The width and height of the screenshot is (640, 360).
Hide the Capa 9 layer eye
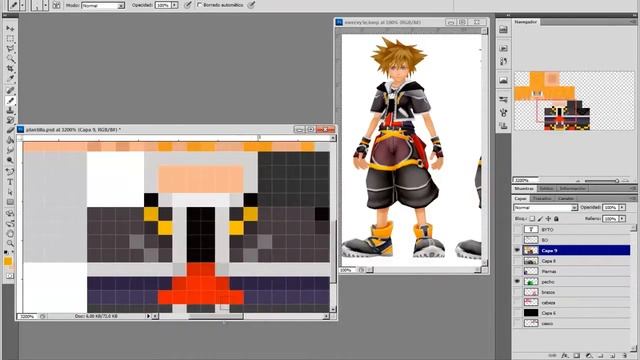pos(517,250)
